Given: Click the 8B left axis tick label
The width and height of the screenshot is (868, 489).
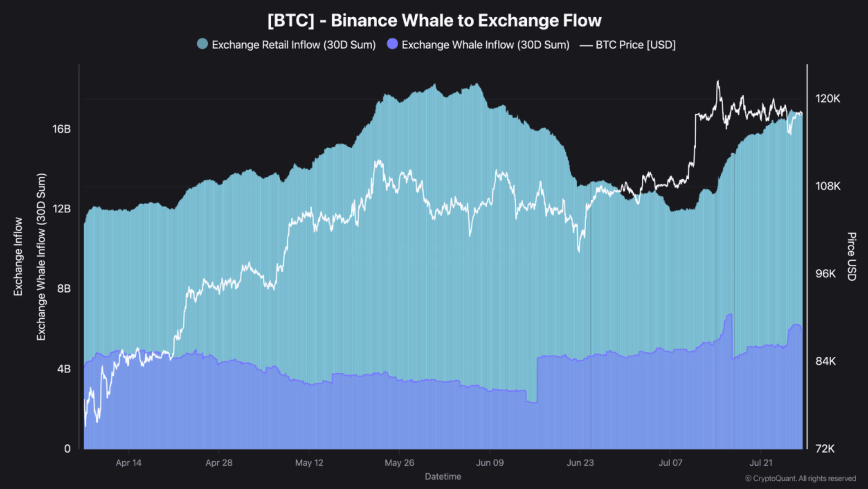Looking at the screenshot, I should pos(64,289).
